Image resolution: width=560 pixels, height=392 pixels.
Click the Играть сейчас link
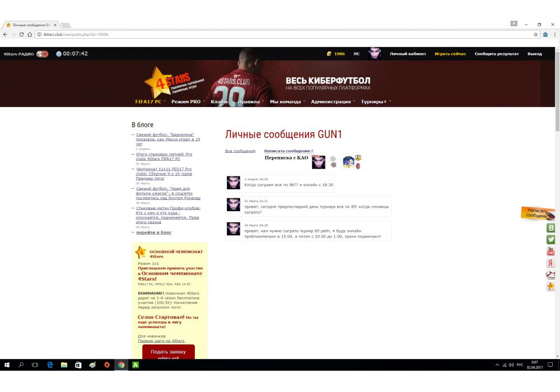tap(450, 54)
